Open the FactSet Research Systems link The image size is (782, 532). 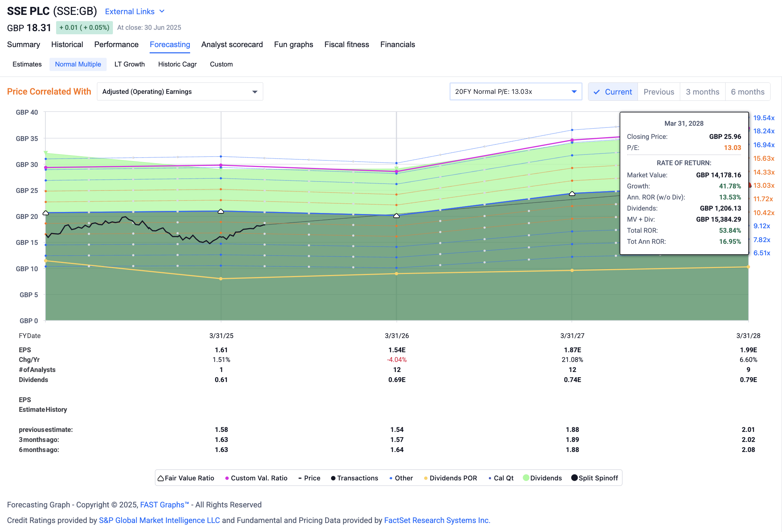point(437,520)
